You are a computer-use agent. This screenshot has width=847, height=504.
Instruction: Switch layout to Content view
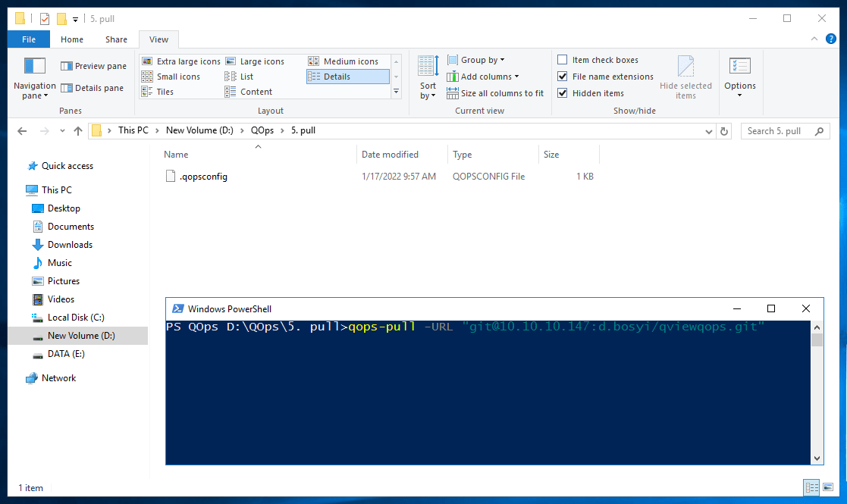tap(249, 92)
